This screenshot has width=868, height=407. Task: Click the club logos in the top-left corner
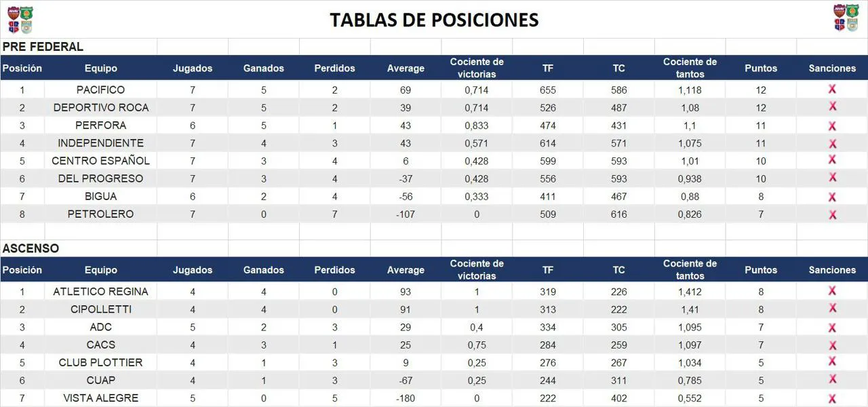tap(20, 19)
